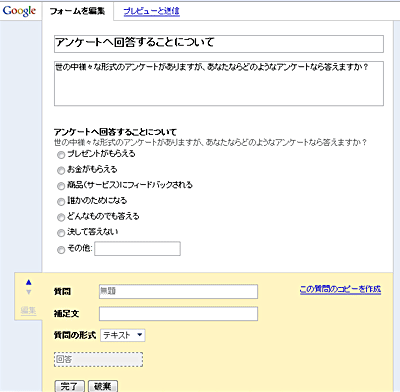The height and width of the screenshot is (392, 400).
Task: Click the その他 text input box
Action: coord(137,249)
